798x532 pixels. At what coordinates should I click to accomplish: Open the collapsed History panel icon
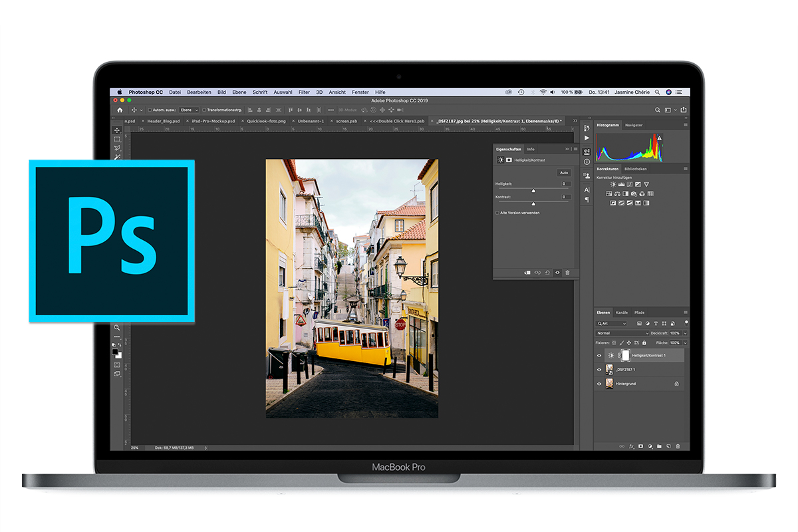(587, 128)
